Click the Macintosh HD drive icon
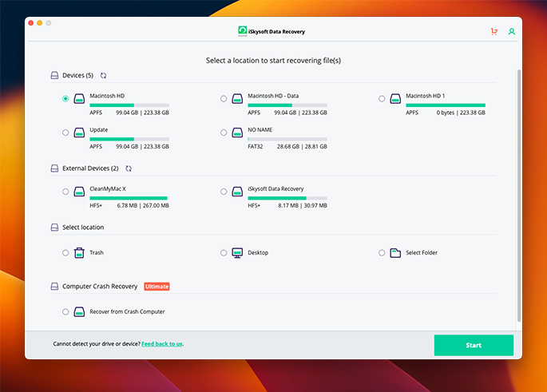This screenshot has height=392, width=547. [79, 99]
